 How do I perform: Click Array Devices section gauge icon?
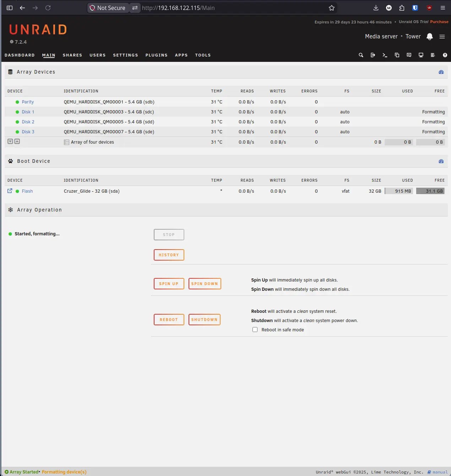[x=441, y=72]
